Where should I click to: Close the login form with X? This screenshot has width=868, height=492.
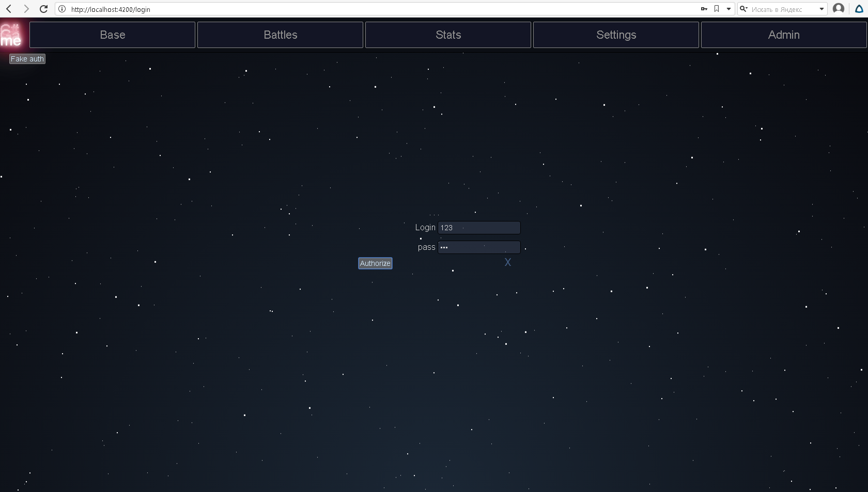(508, 262)
